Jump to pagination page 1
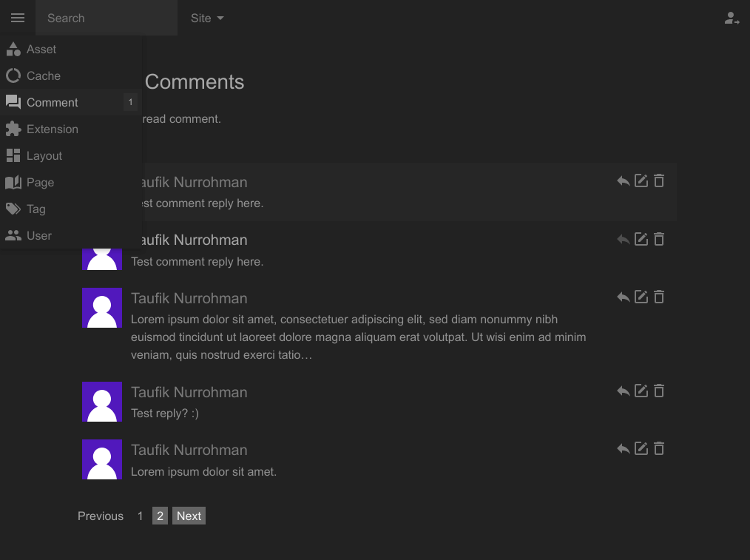Image resolution: width=750 pixels, height=560 pixels. (140, 516)
